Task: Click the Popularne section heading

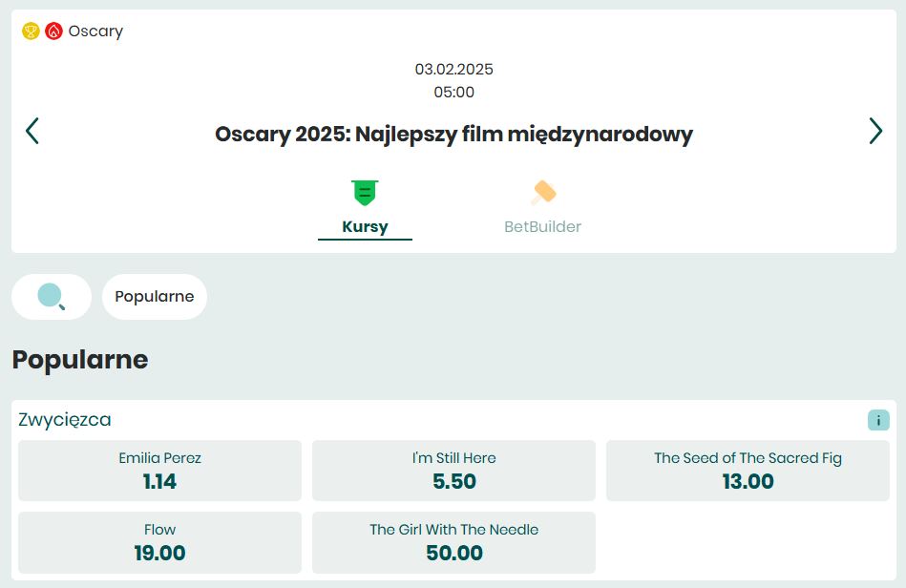Action: [79, 360]
